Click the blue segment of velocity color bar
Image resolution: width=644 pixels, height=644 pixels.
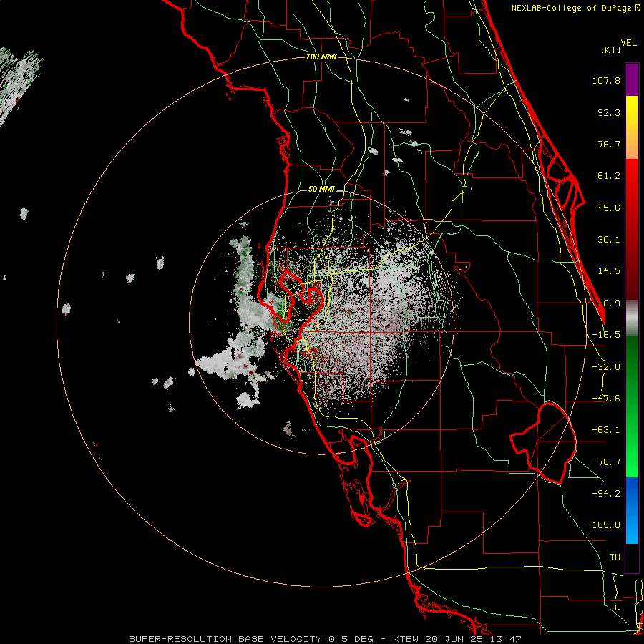pyautogui.click(x=632, y=510)
